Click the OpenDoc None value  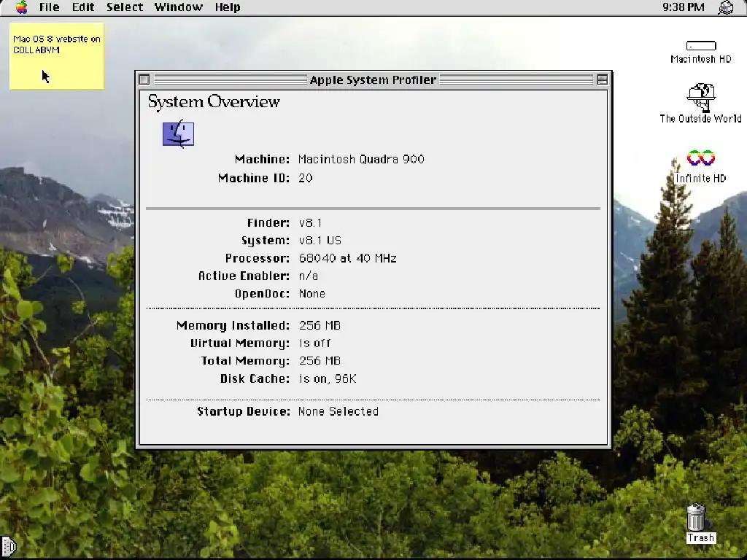click(x=312, y=294)
